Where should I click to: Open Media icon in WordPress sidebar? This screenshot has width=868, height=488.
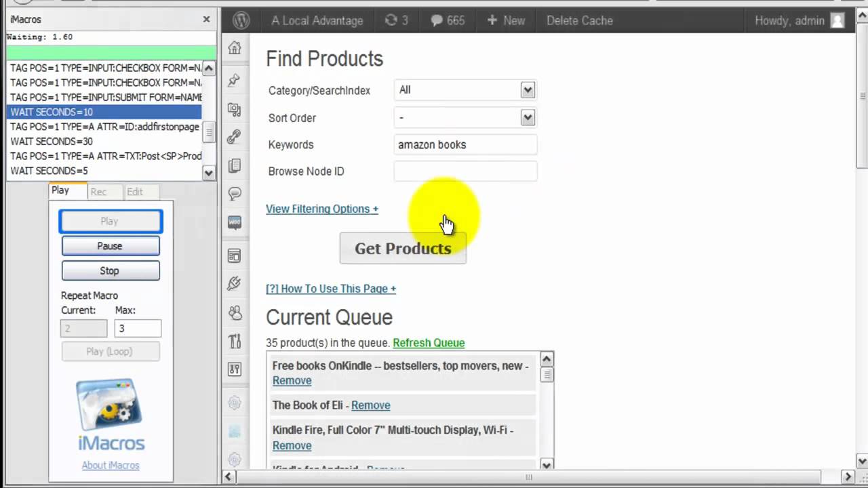tap(235, 108)
